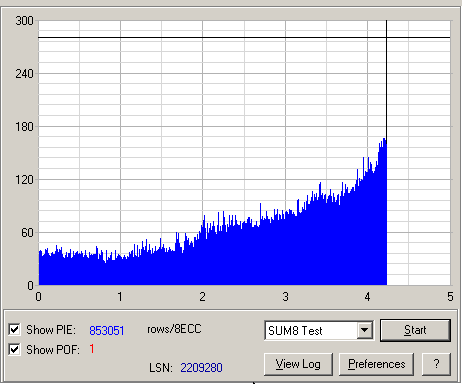Click the LSN value 2209280
The width and height of the screenshot is (462, 384).
[x=201, y=368]
